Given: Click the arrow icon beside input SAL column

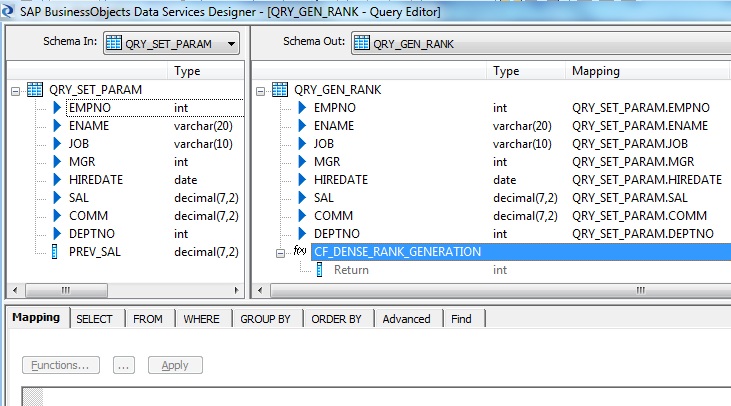Looking at the screenshot, I should click(x=57, y=198).
